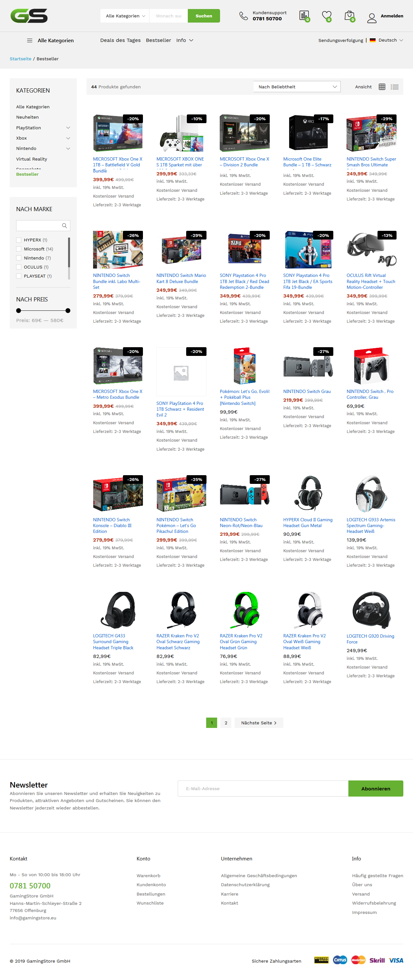
Task: Open the Nach Beliebtheit sort dropdown
Action: [x=297, y=87]
